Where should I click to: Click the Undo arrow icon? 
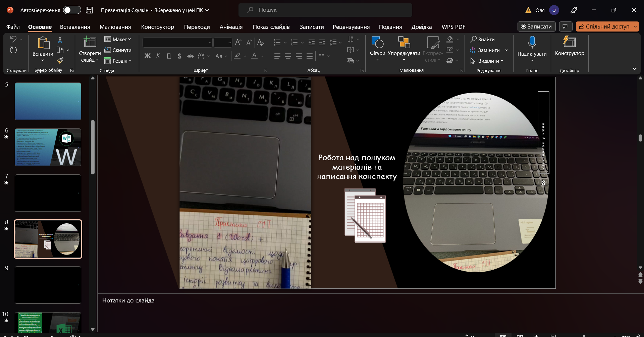tap(13, 39)
